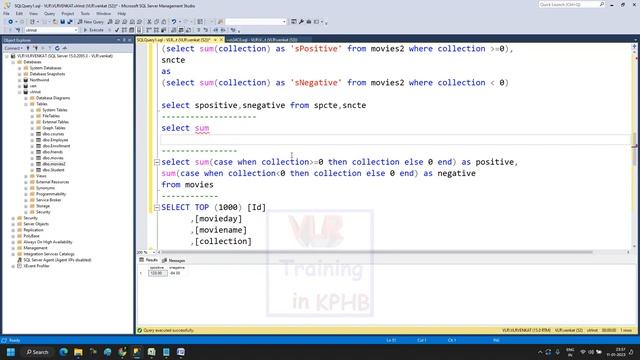Open Microsoft Edge from the taskbar

pos(64,352)
